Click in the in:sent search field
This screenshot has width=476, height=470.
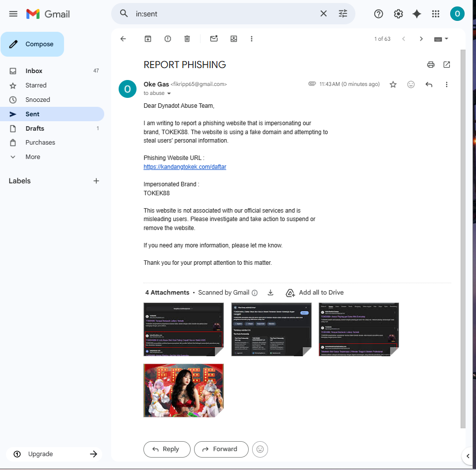(225, 14)
